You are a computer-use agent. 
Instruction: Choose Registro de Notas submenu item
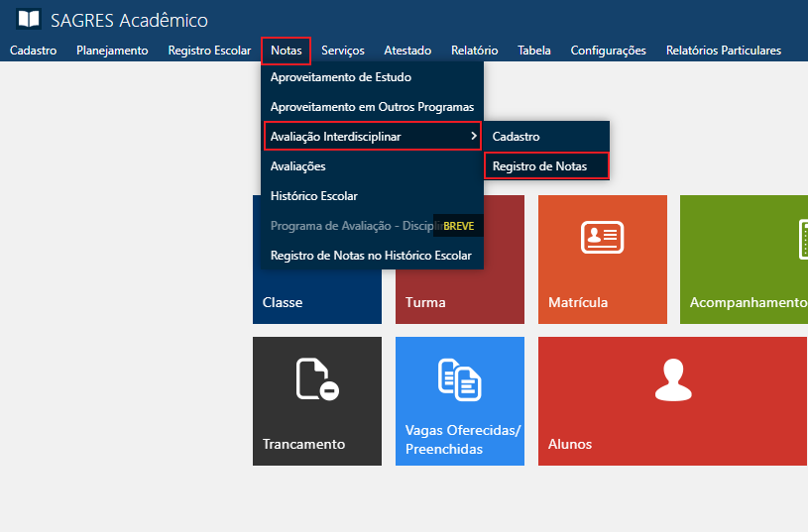pos(545,166)
